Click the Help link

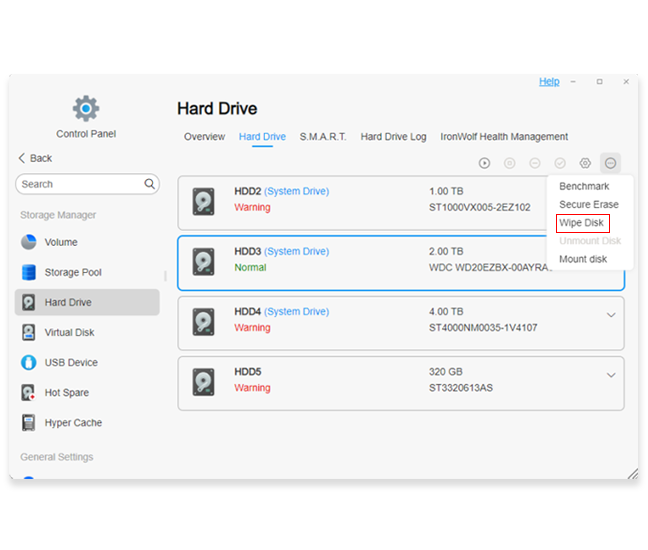point(549,82)
